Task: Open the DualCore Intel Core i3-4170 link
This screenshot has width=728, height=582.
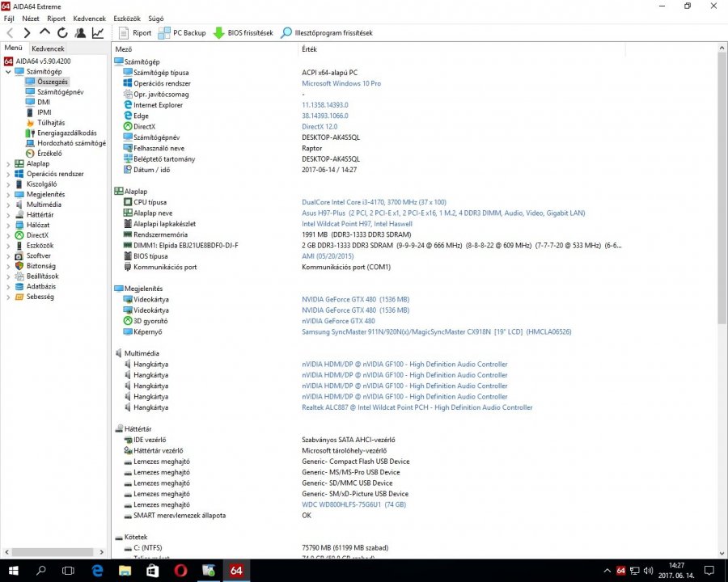Action: click(x=374, y=202)
